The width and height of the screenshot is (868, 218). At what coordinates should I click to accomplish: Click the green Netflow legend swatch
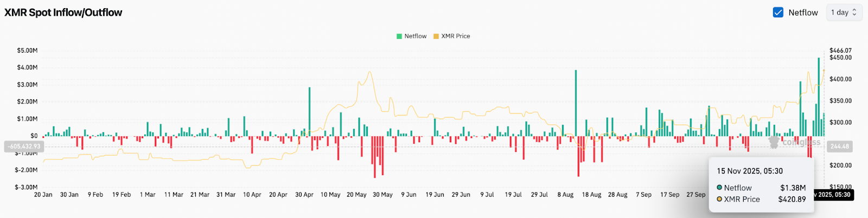coord(399,36)
